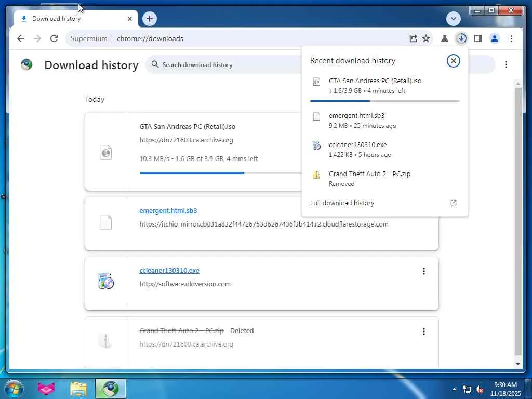
Task: Reload the downloads page
Action: pos(54,38)
